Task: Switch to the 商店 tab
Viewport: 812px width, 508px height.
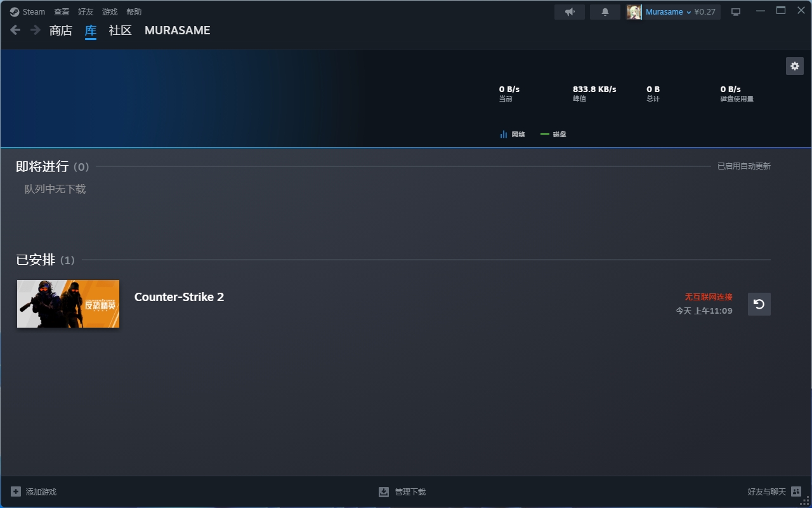Action: click(x=61, y=30)
